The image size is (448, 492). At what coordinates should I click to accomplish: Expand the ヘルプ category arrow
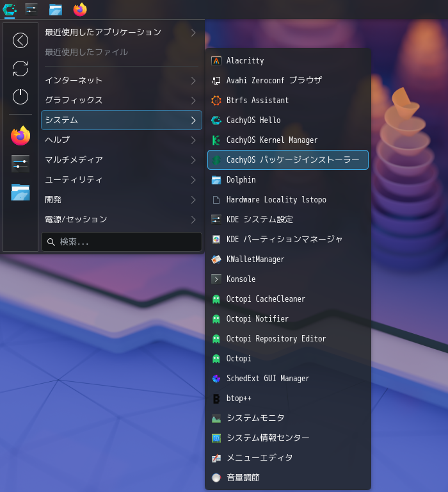tap(193, 140)
